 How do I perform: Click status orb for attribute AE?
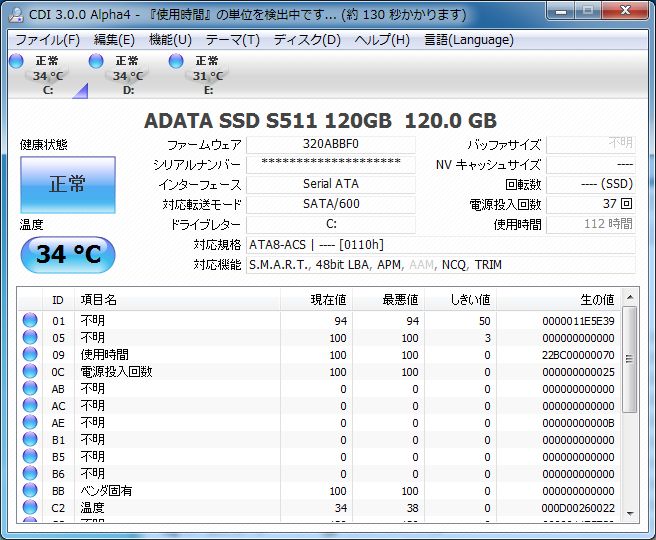(30, 422)
